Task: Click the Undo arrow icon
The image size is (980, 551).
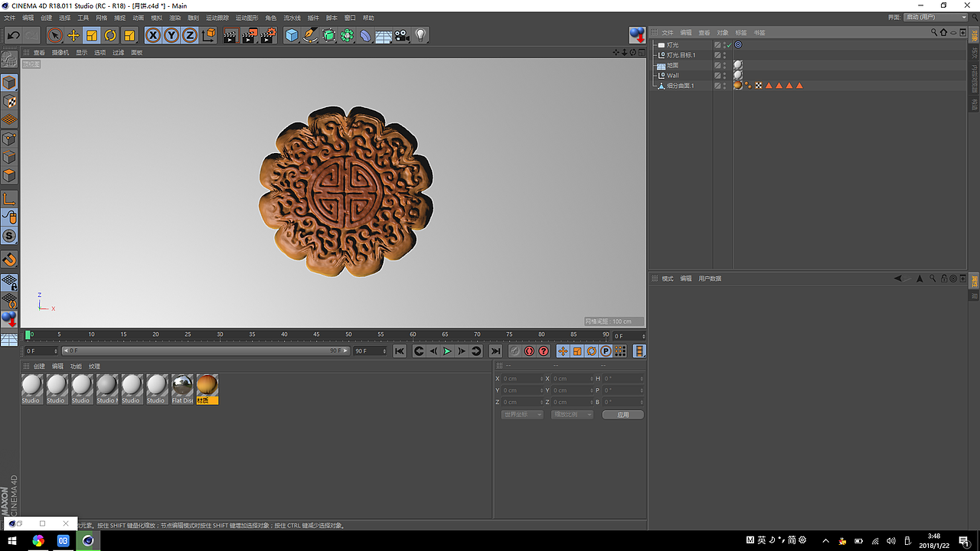Action: point(13,35)
